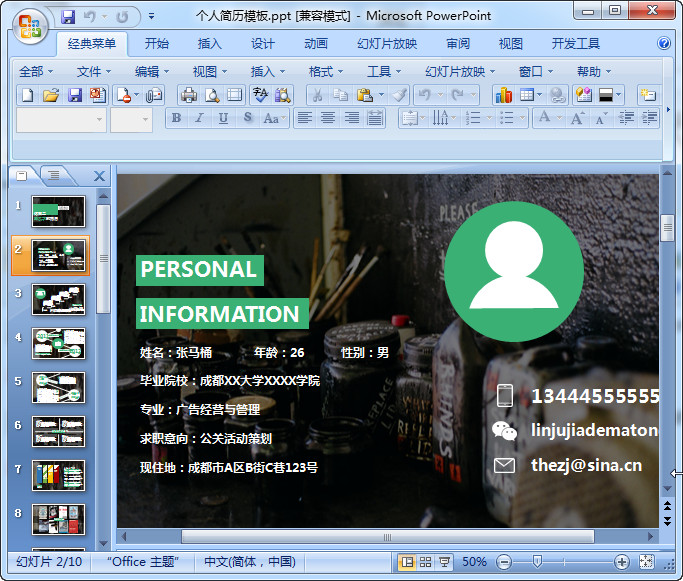Viewport: 683px width, 581px height.
Task: Switch to the 设计 ribbon tab
Action: coord(263,43)
